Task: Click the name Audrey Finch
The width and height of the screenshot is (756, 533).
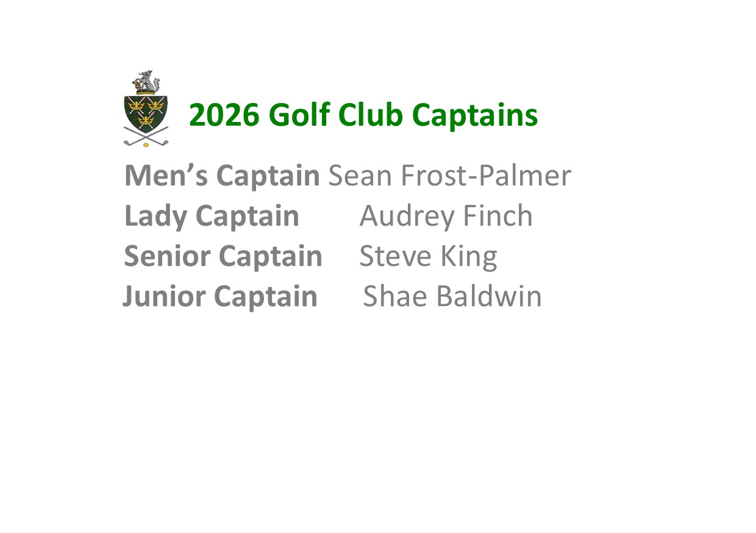Action: click(446, 216)
